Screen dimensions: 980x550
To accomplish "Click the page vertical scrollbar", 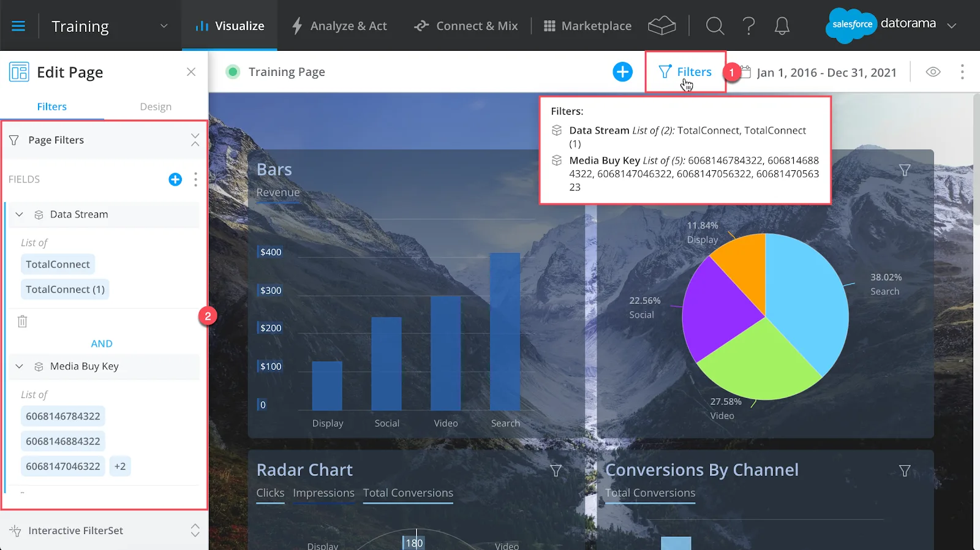I will pos(976,159).
